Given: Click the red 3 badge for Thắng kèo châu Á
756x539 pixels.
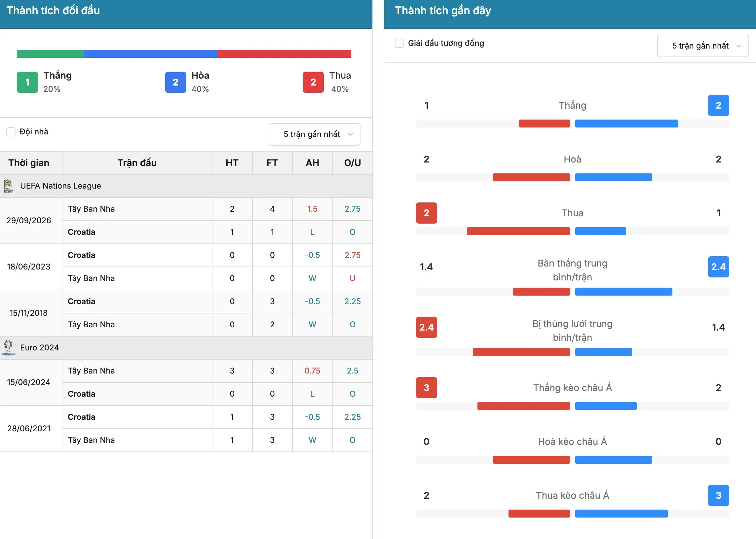Looking at the screenshot, I should (427, 388).
